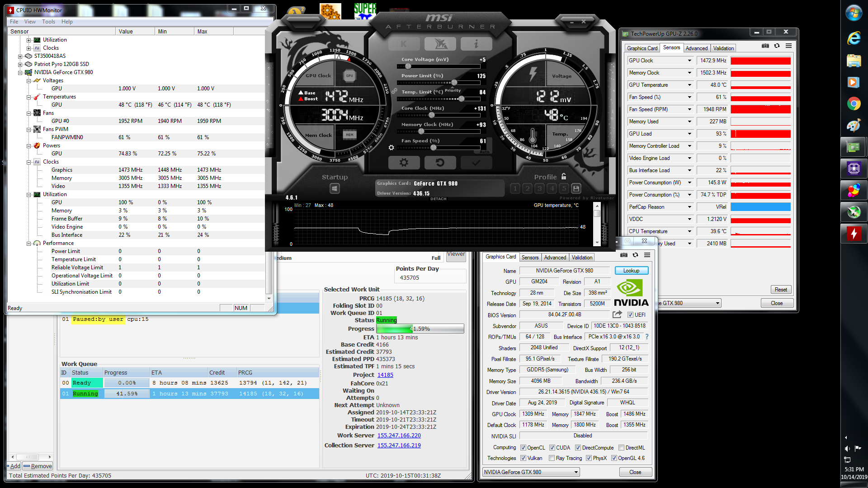Click the Power Limit slider handle
Image resolution: width=868 pixels, height=488 pixels.
[x=454, y=83]
